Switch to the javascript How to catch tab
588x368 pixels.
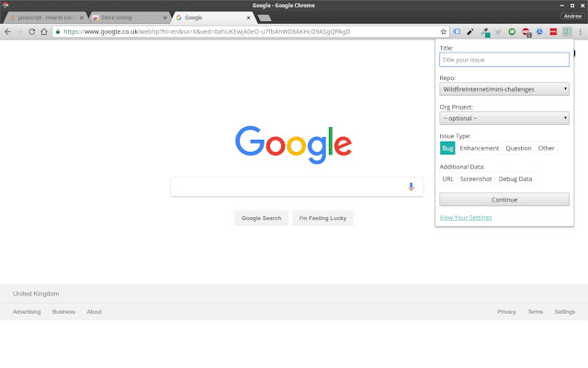(x=45, y=17)
